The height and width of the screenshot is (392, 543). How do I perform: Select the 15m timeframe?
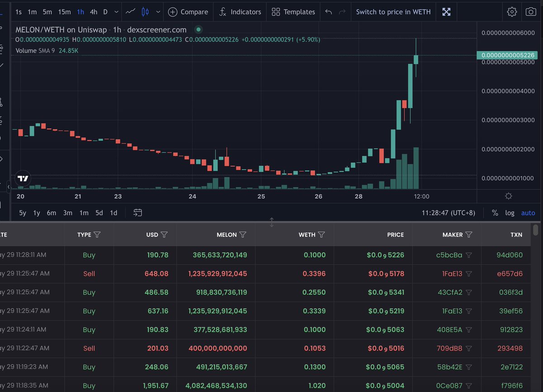[x=64, y=12]
